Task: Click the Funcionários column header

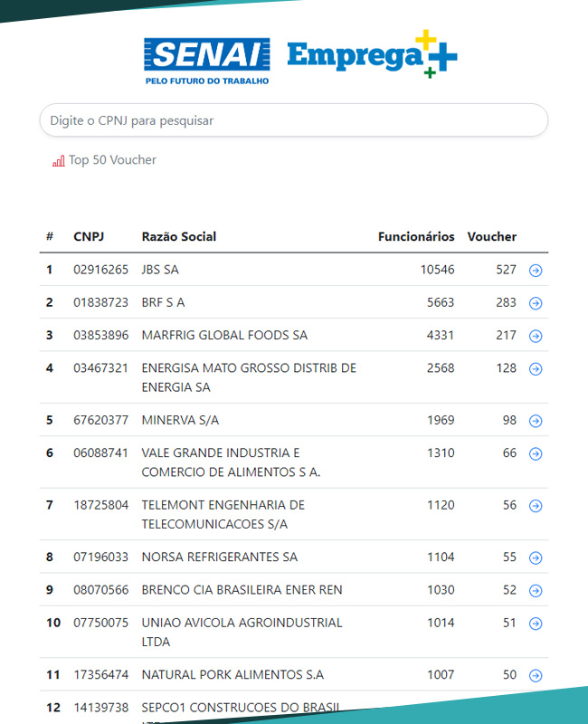Action: (416, 236)
